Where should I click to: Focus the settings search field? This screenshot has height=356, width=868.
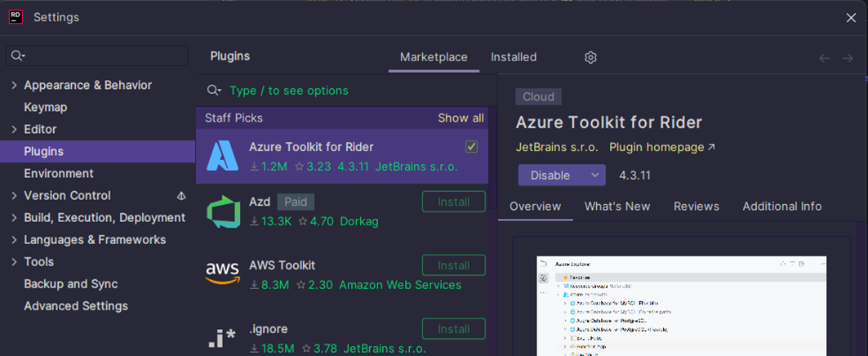[97, 56]
